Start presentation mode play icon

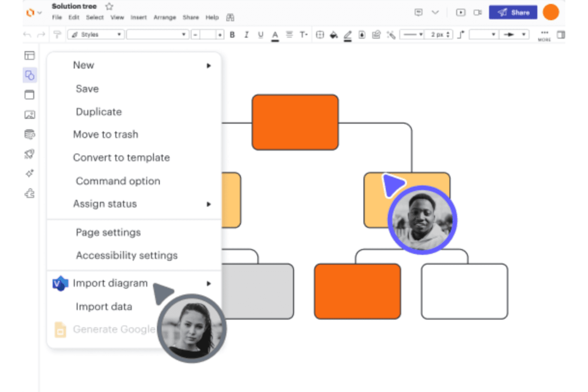(x=461, y=12)
